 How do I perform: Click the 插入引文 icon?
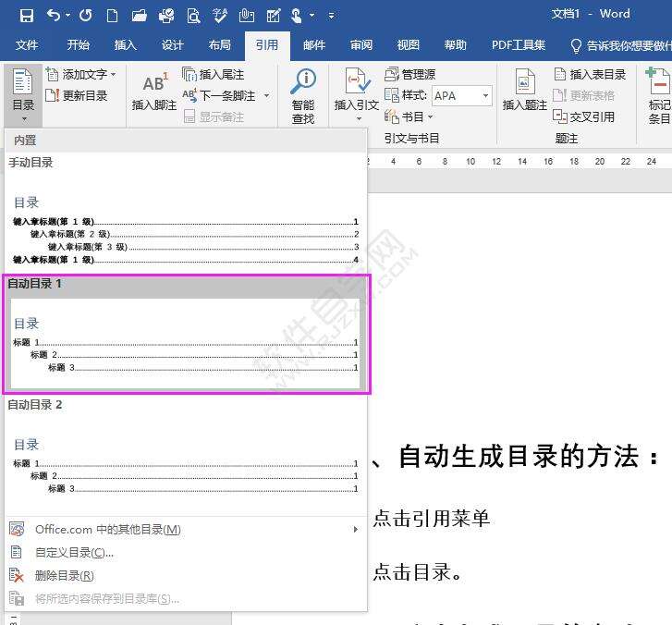357,81
